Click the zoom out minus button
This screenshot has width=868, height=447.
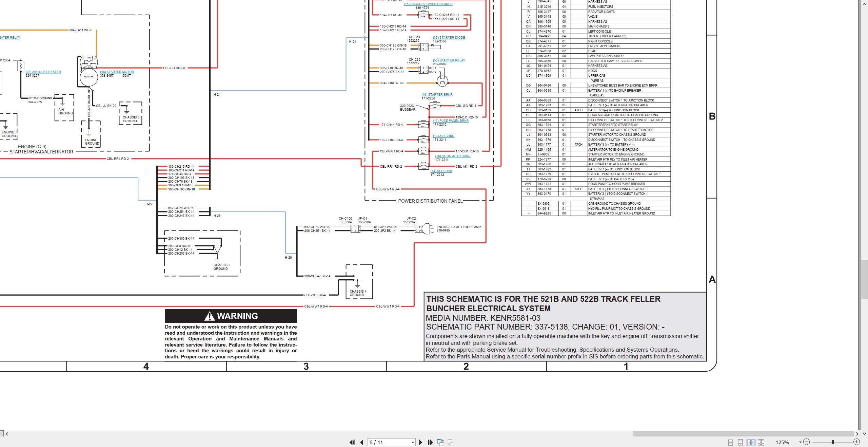(x=807, y=442)
